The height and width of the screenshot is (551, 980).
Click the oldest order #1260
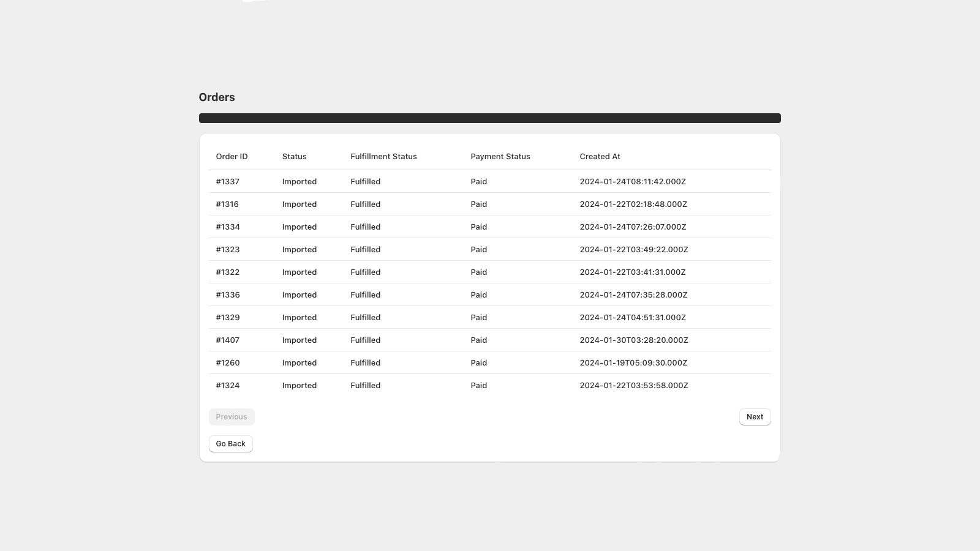[x=227, y=362]
